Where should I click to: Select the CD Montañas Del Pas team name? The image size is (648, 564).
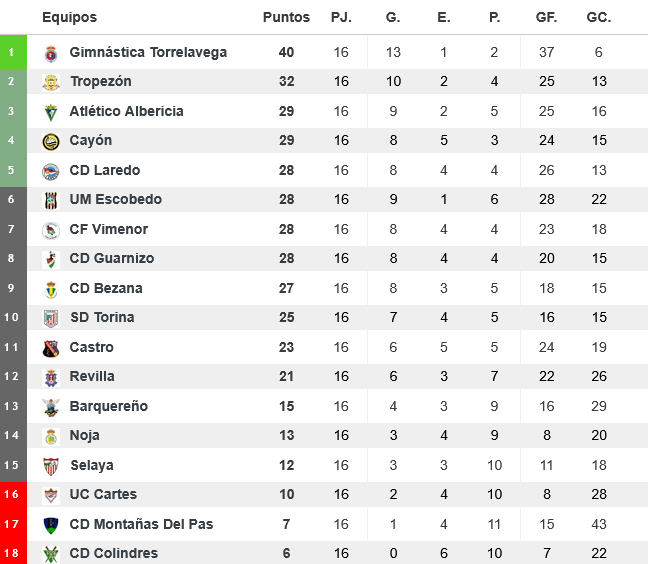[x=141, y=524]
